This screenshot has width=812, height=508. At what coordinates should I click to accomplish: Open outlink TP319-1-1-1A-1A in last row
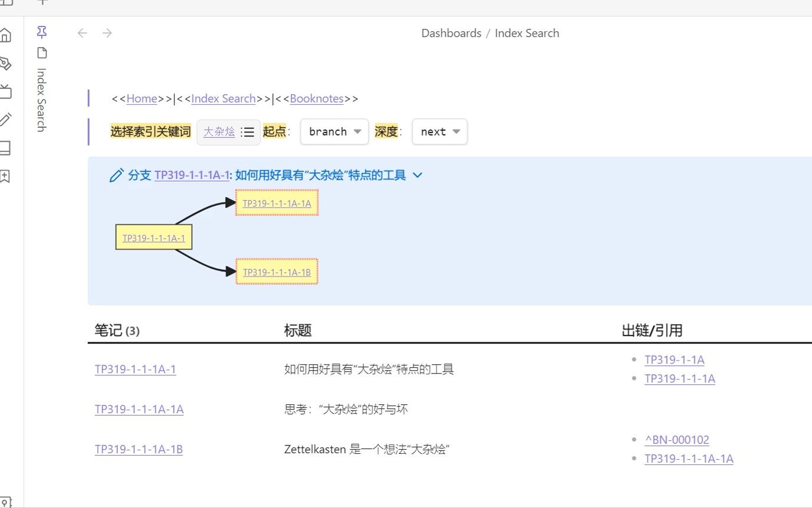pyautogui.click(x=689, y=458)
